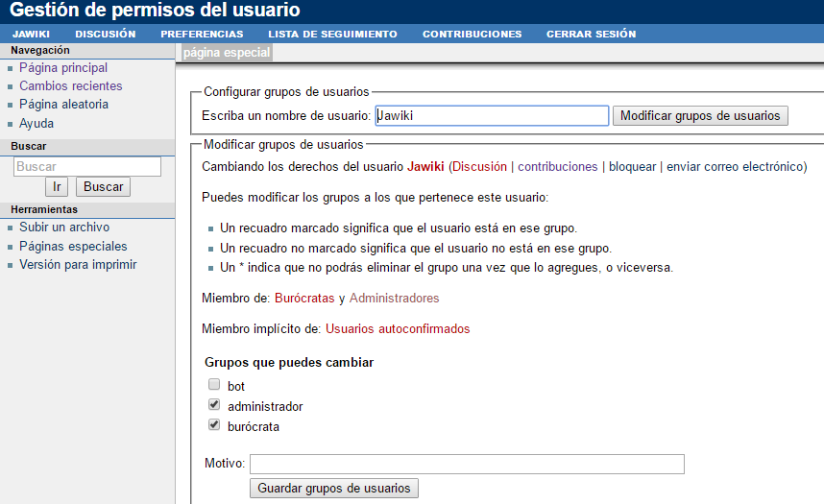This screenshot has width=824, height=504.
Task: Click the Modificar grupos de usuarios button
Action: click(x=700, y=115)
